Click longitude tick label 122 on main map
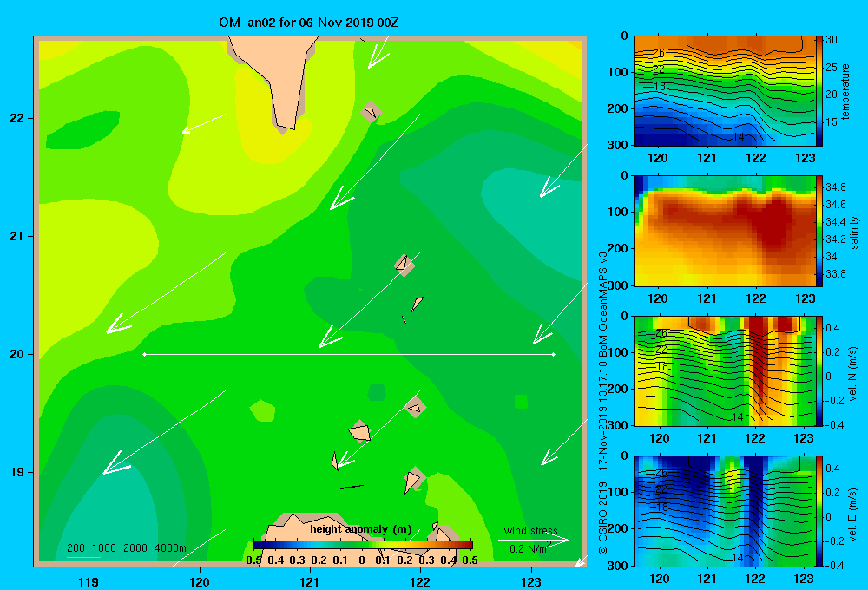 point(420,581)
